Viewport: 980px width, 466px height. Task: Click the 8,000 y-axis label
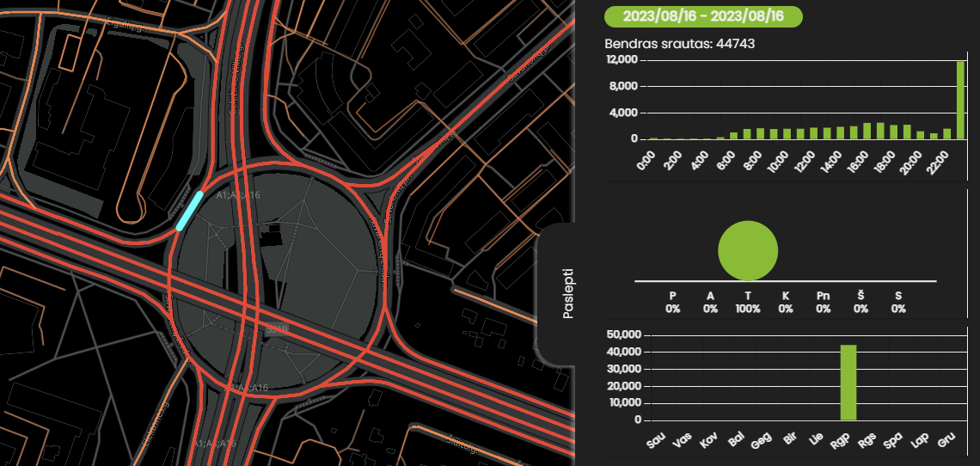[x=624, y=86]
